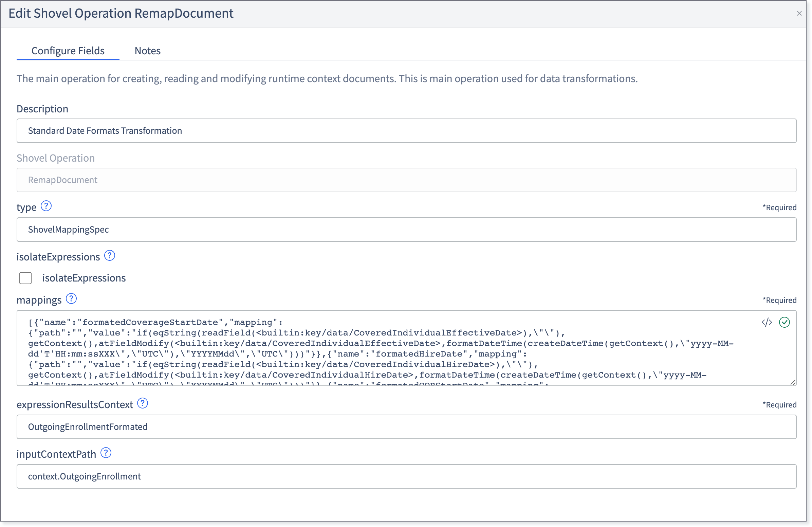Viewport: 812px width, 527px height.
Task: Open the isolateExpressions help icon
Action: click(110, 256)
